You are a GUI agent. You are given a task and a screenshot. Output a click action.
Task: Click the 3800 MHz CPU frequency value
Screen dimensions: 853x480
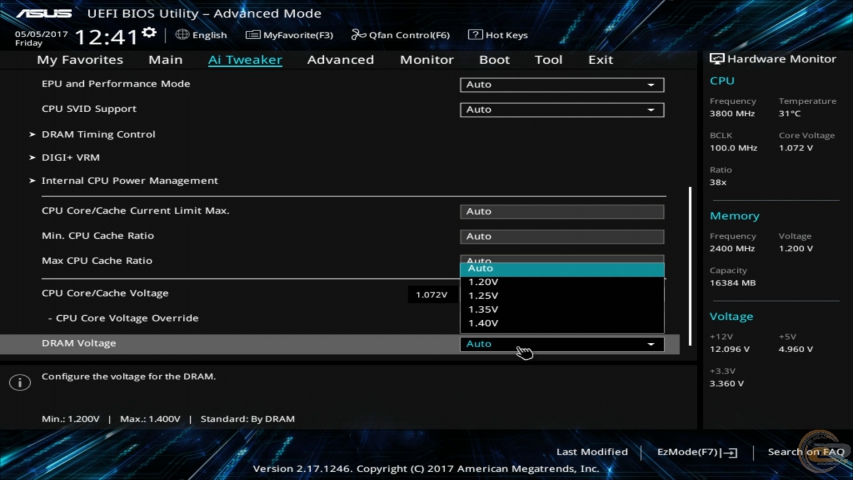point(732,114)
